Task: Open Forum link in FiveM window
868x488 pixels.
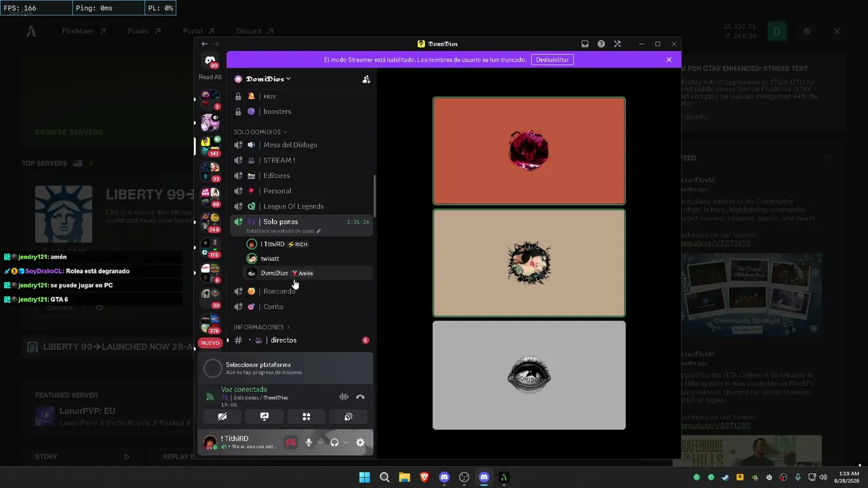Action: 144,31
